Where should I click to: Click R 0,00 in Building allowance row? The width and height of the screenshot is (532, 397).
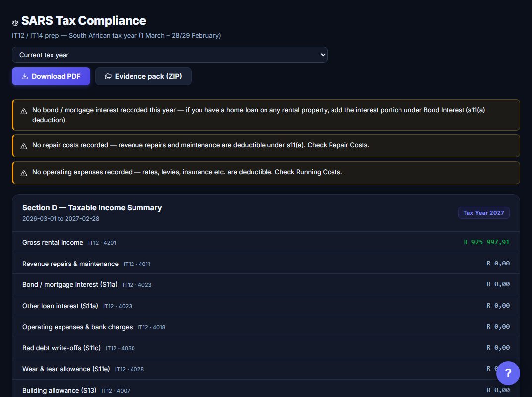pos(498,390)
